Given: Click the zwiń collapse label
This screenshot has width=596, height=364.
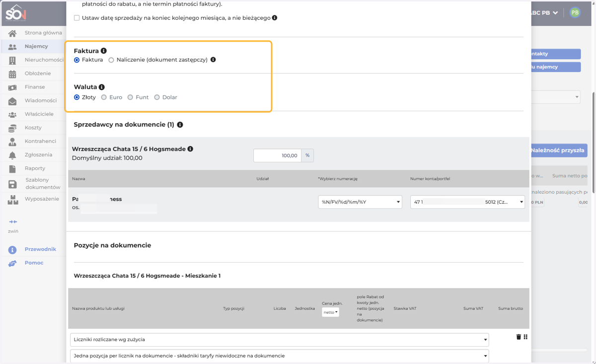Looking at the screenshot, I should point(13,231).
